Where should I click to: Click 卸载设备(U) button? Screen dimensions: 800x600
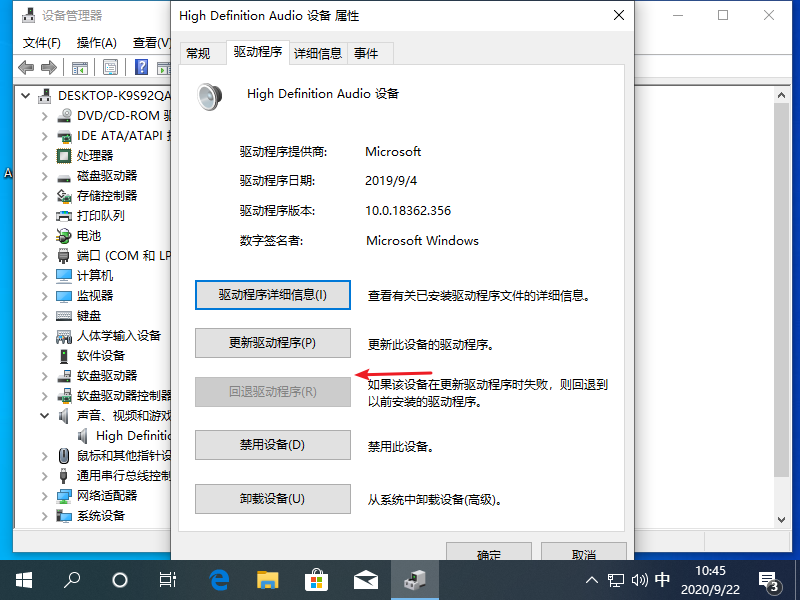273,499
